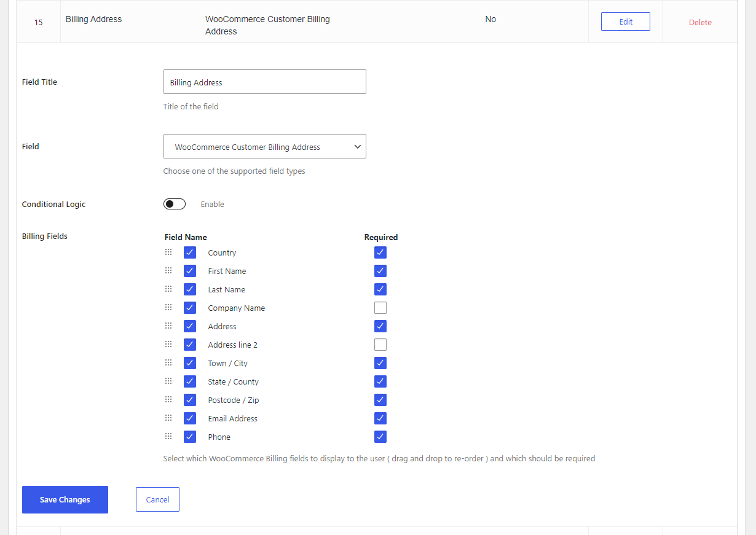Screen dimensions: 756x535
Task: Toggle Required checkbox for First Name
Action: 380,271
